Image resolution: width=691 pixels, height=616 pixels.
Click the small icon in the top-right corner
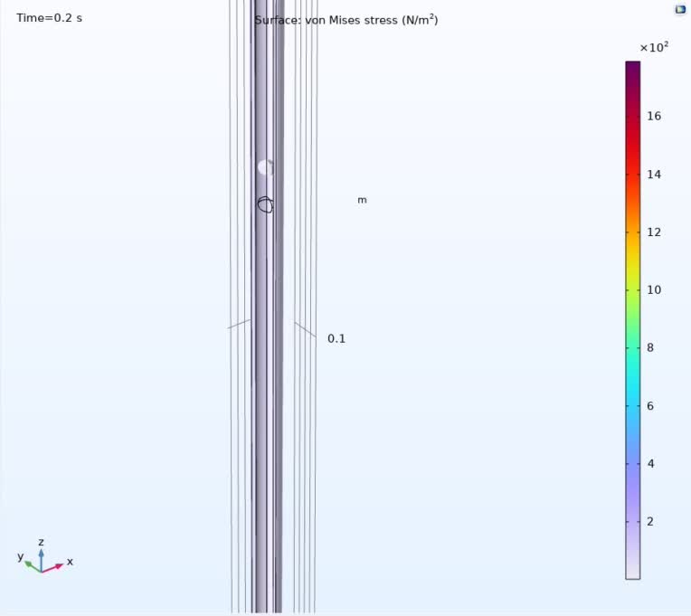680,9
